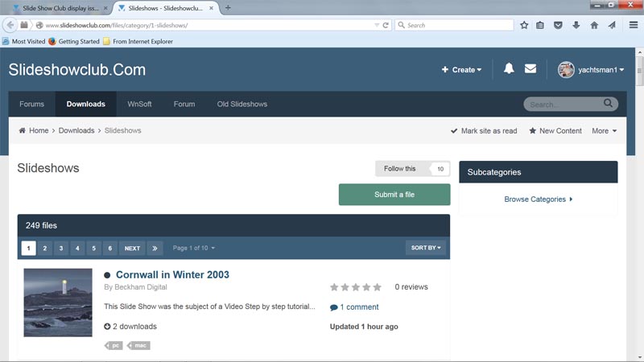Open a new browser tab with plus
This screenshot has height=362, width=644.
pyautogui.click(x=228, y=8)
